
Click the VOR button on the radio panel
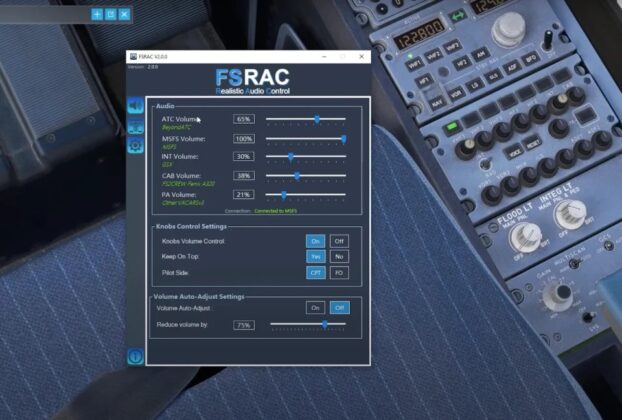[456, 94]
